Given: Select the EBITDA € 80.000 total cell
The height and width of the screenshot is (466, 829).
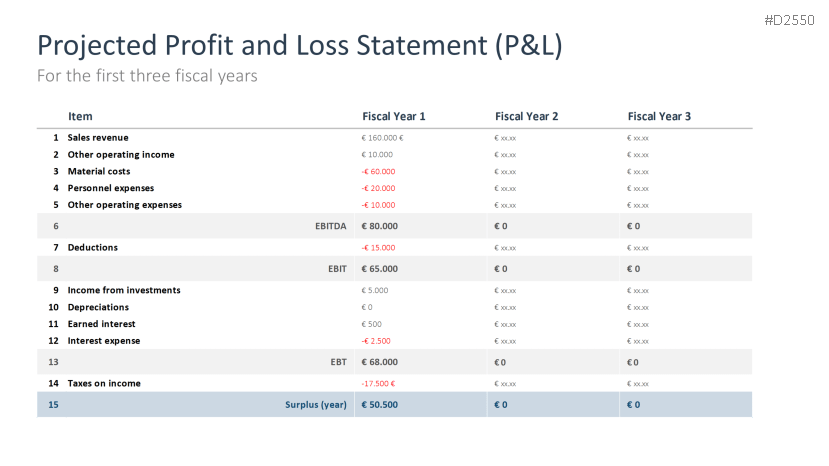Looking at the screenshot, I should coord(380,227).
